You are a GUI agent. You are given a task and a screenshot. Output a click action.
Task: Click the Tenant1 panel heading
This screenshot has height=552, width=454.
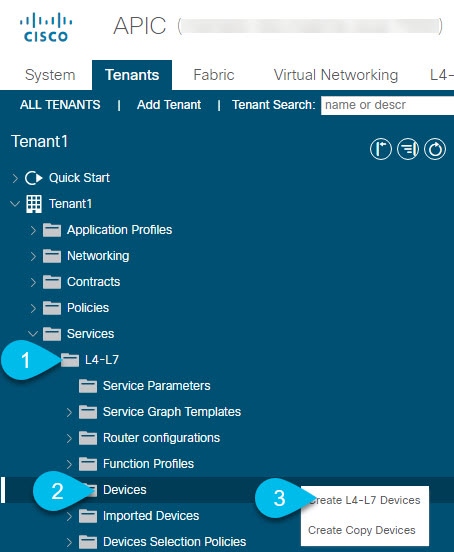point(39,142)
